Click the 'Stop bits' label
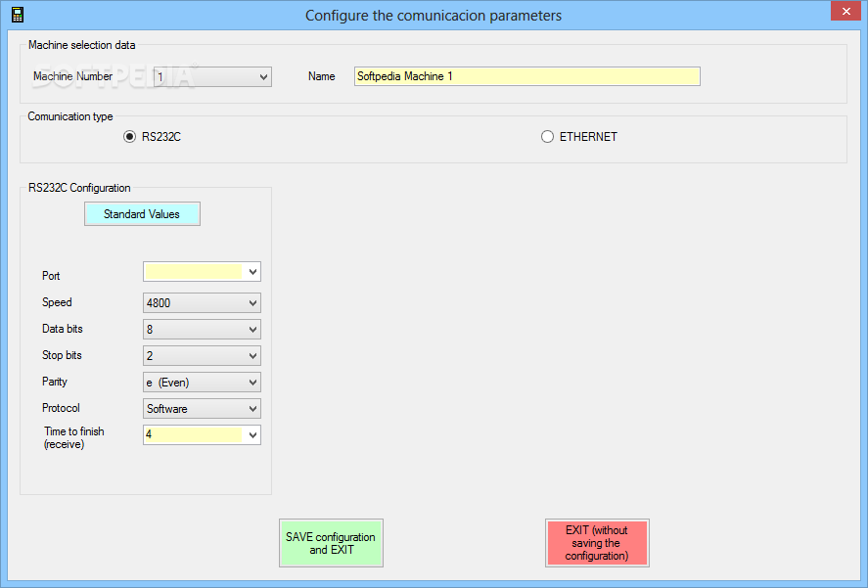 (x=62, y=355)
